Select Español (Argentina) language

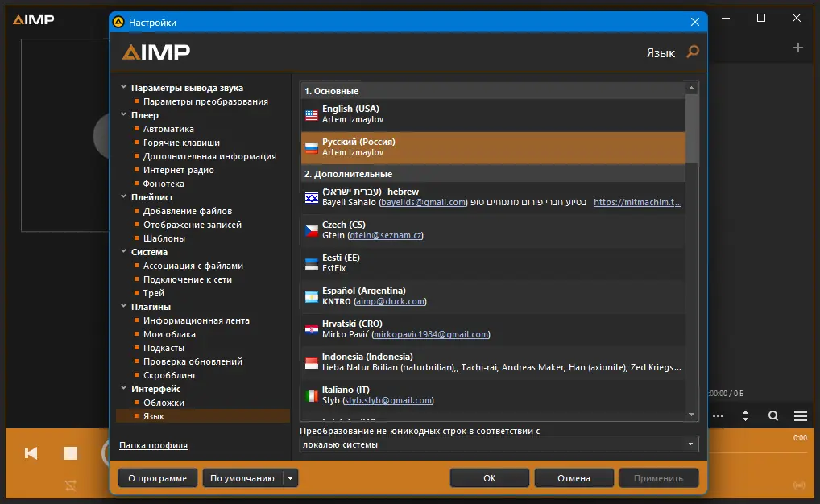click(493, 296)
